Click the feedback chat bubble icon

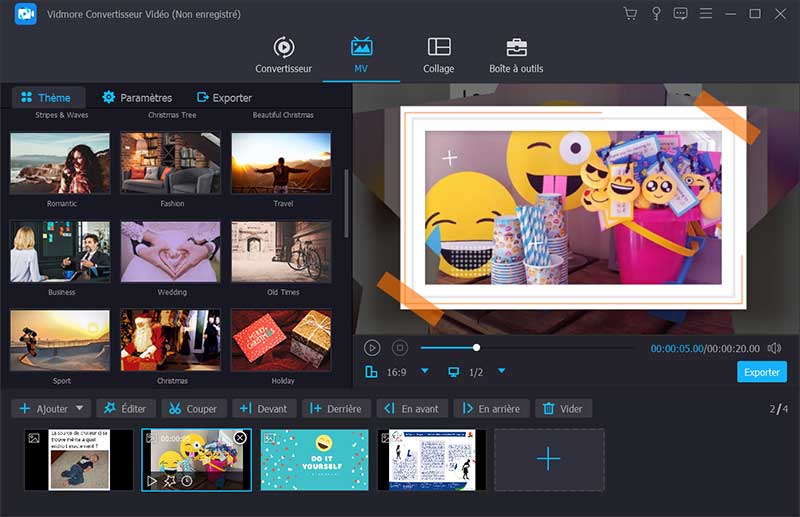coord(681,14)
